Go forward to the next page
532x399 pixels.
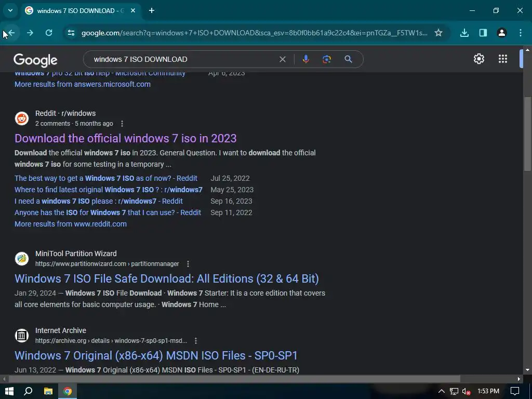click(30, 33)
